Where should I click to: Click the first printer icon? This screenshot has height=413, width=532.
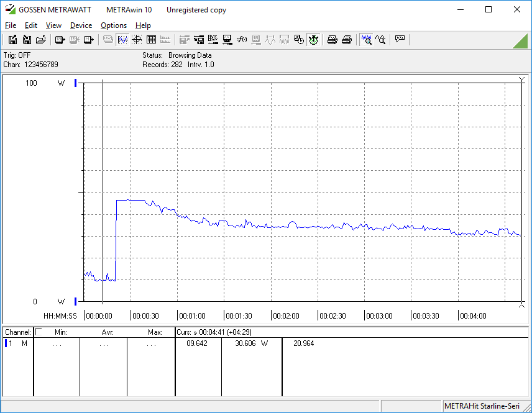point(332,40)
